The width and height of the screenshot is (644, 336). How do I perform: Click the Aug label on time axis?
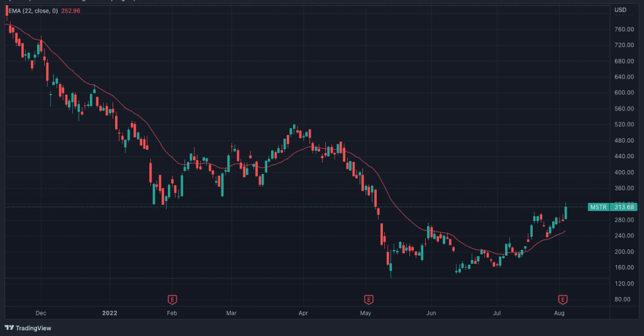(x=559, y=313)
